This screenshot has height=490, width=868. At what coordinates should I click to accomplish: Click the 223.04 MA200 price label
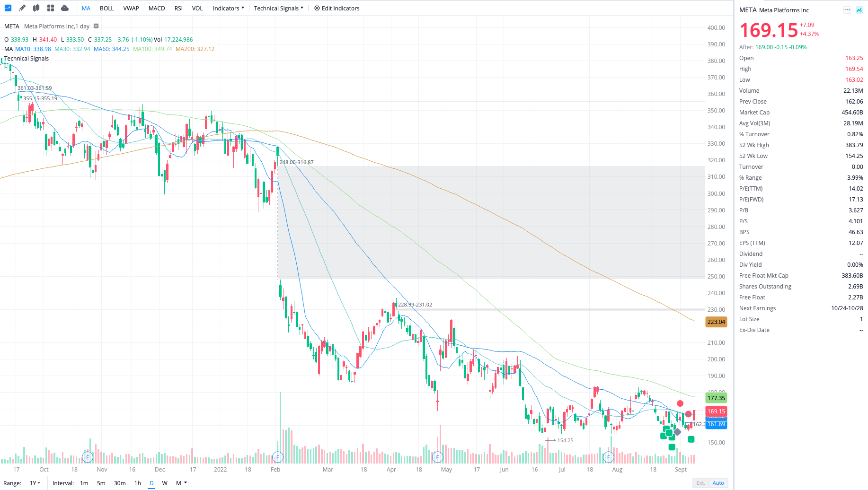716,322
